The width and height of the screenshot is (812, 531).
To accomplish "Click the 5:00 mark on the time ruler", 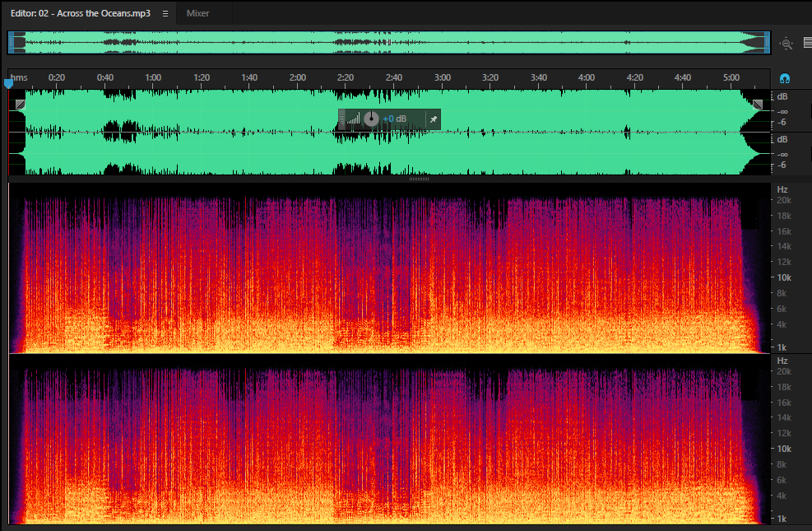I will [x=731, y=77].
